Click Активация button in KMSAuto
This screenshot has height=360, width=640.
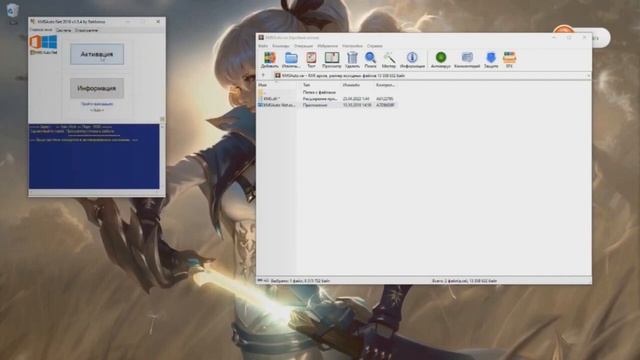pos(97,54)
